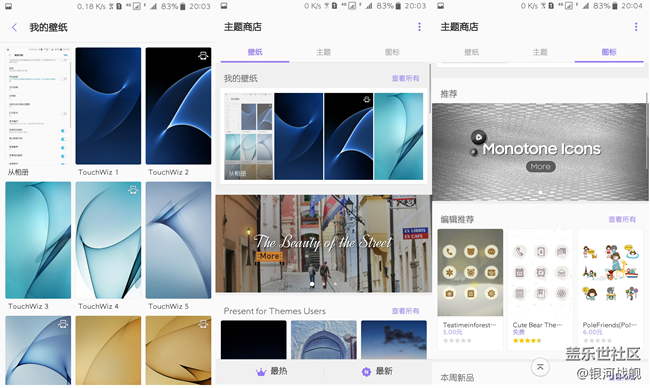650x388 pixels.
Task: Tap 查看所有 next to 我的壁纸
Action: click(x=405, y=78)
